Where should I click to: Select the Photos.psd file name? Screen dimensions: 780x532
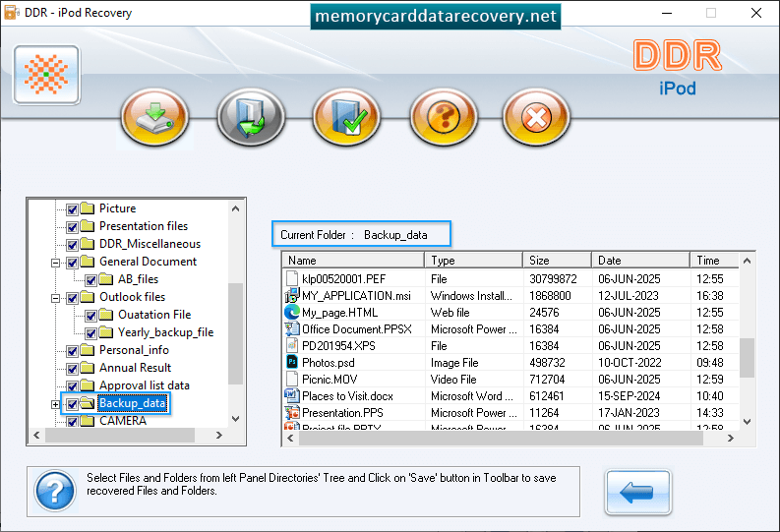[x=329, y=363]
